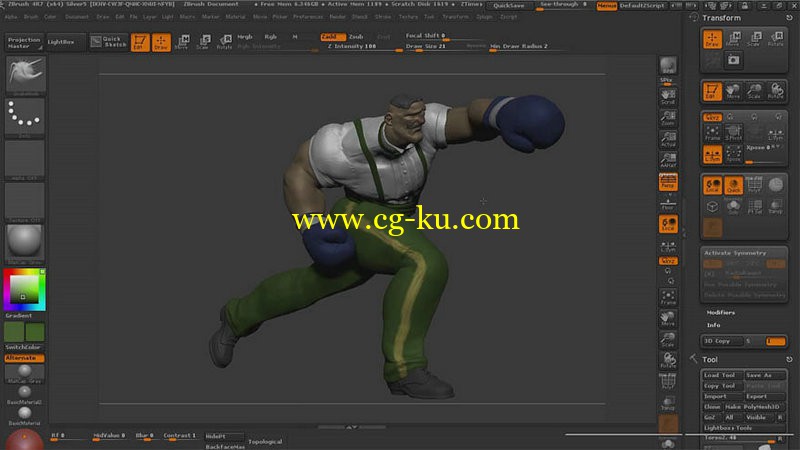This screenshot has height=450, width=800.
Task: Open the Brush menu
Action: point(31,17)
